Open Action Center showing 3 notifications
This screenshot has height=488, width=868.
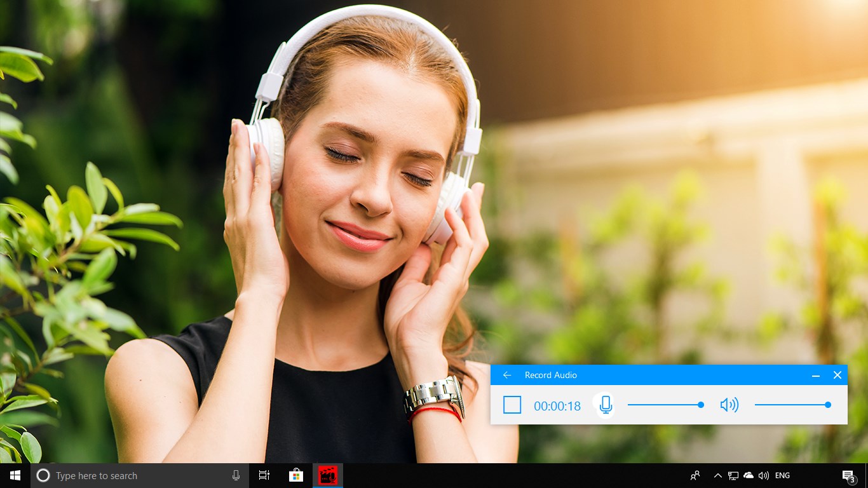(x=848, y=475)
